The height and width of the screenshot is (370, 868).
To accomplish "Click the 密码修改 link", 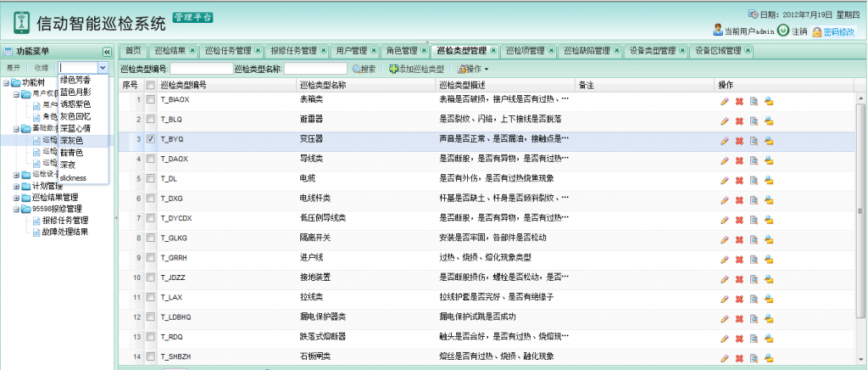I will [x=834, y=31].
